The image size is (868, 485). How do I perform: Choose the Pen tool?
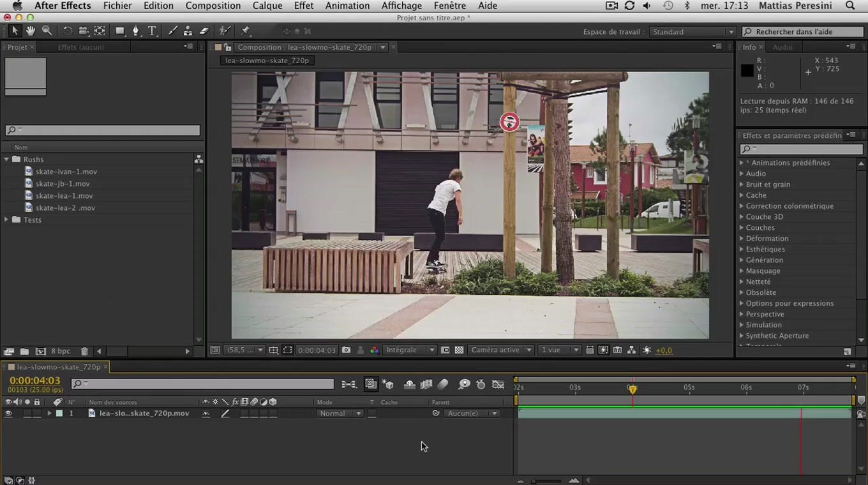point(135,31)
